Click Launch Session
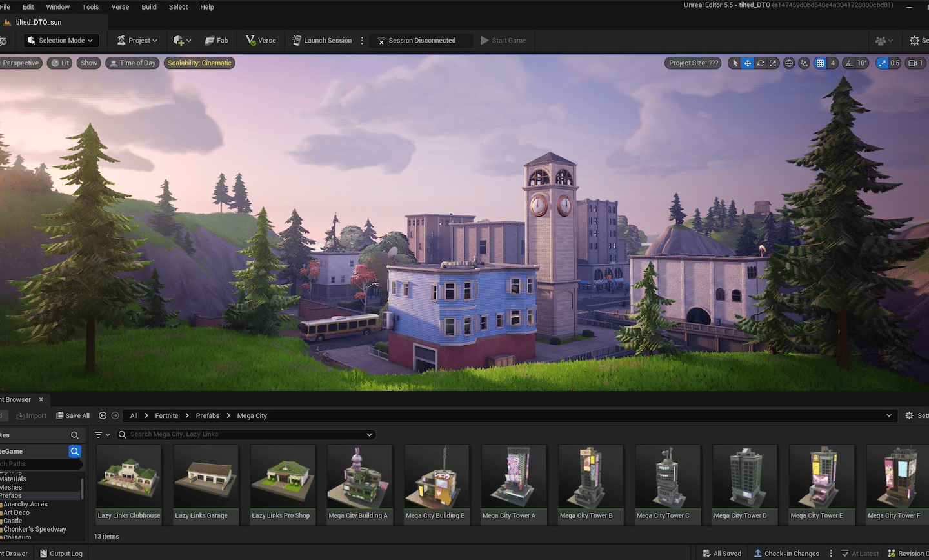 coord(321,40)
